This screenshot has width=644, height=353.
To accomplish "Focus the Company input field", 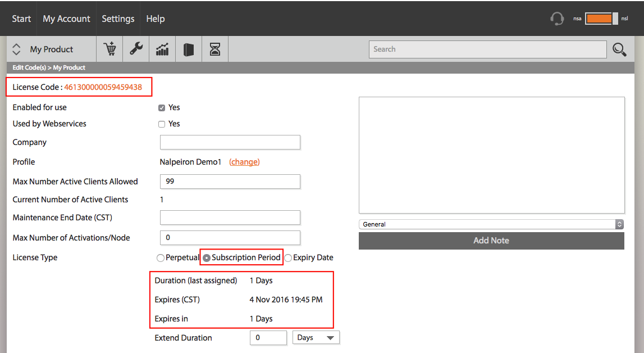I will point(230,142).
